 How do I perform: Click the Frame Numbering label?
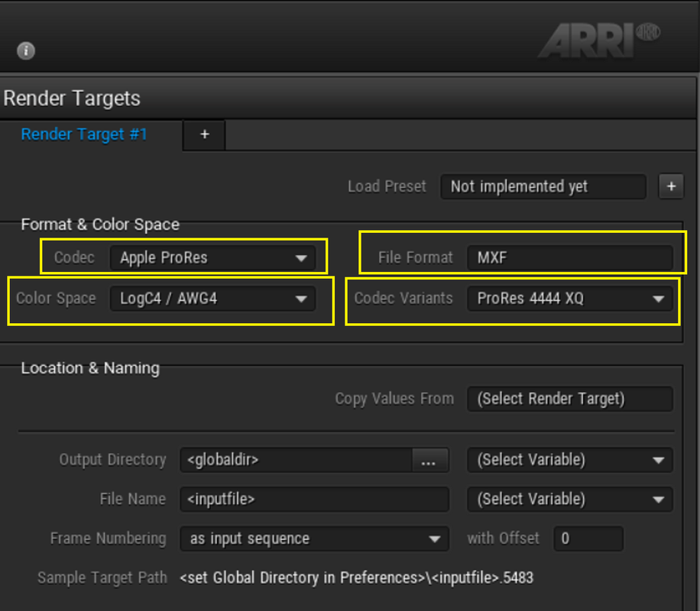click(108, 538)
